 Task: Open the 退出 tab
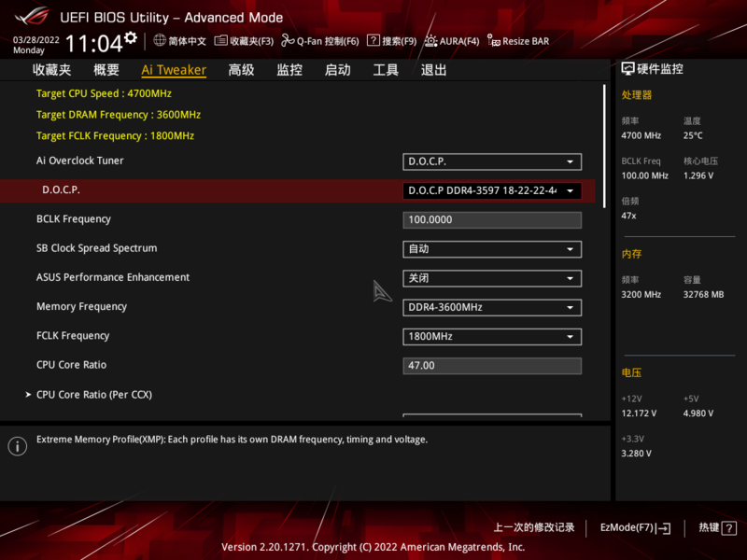[434, 70]
